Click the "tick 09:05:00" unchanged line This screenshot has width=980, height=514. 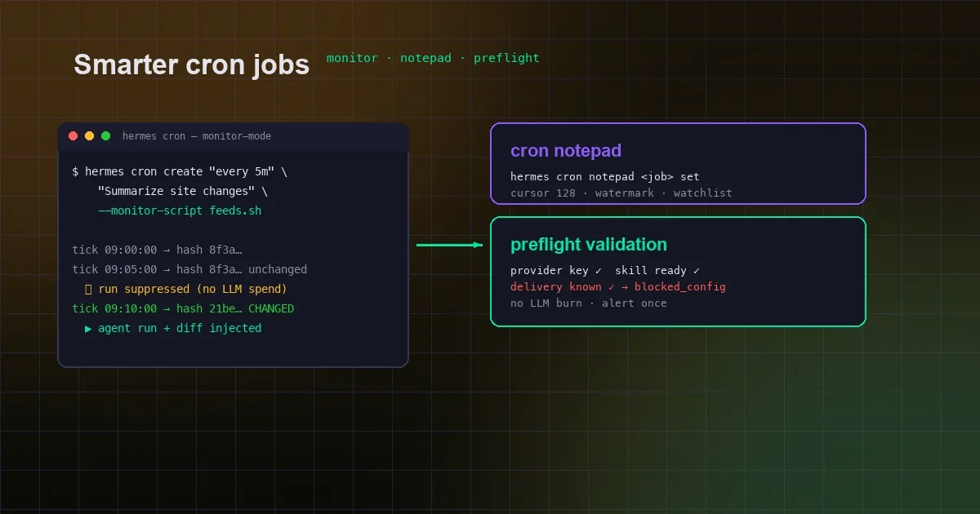(x=189, y=269)
